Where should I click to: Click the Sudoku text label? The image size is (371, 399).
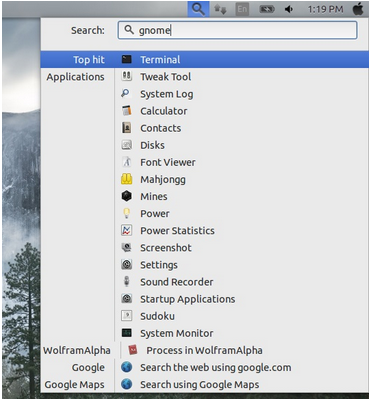coord(157,316)
